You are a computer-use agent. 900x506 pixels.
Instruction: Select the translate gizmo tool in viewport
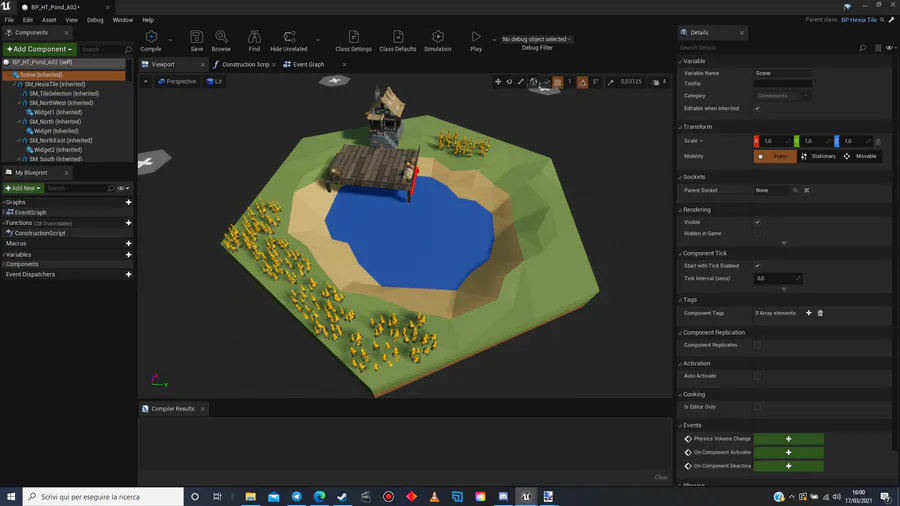coord(498,81)
